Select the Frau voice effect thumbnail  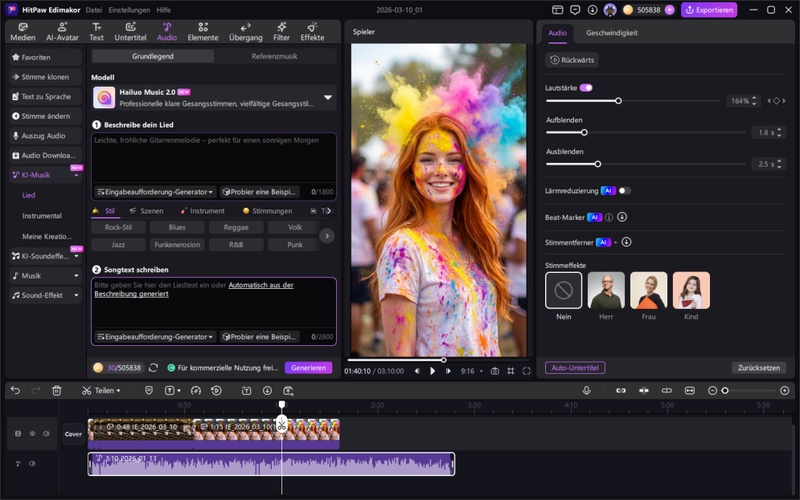tap(648, 290)
